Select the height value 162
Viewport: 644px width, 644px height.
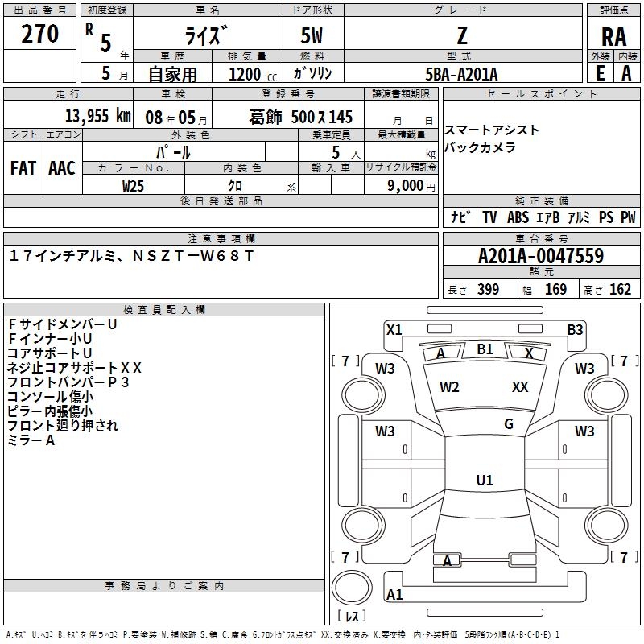coord(620,290)
